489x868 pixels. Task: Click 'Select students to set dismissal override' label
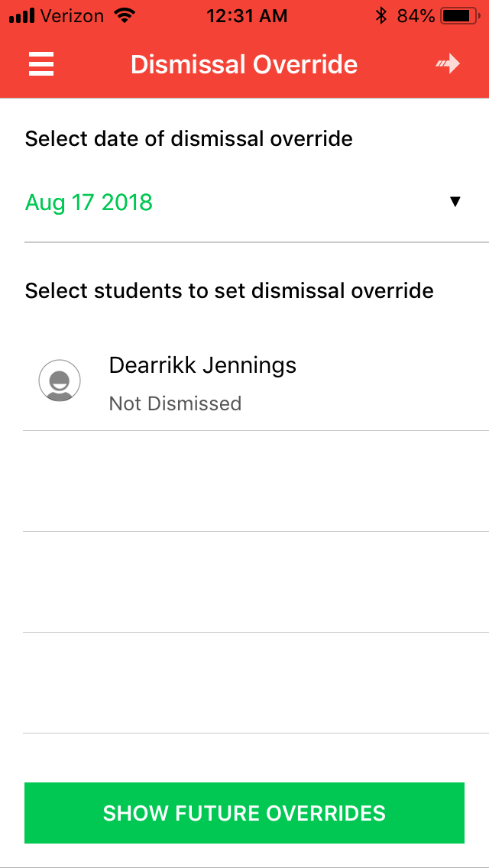click(229, 291)
